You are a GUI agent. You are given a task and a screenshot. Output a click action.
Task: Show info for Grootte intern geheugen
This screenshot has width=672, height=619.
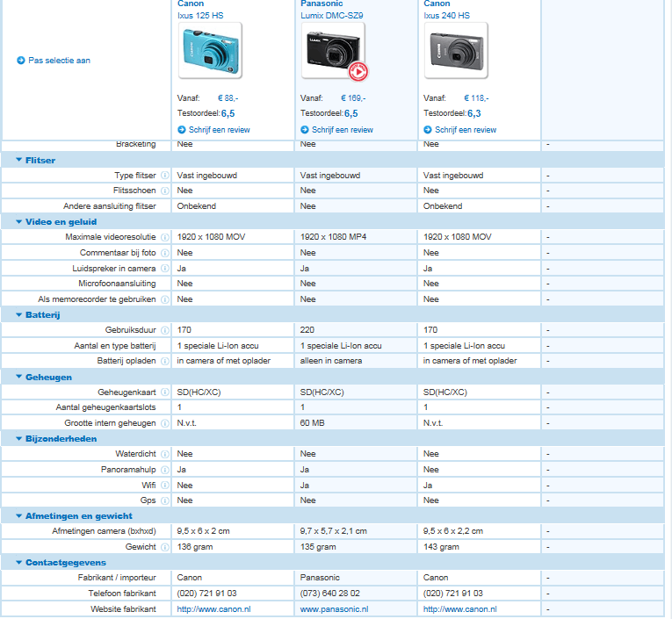(164, 423)
